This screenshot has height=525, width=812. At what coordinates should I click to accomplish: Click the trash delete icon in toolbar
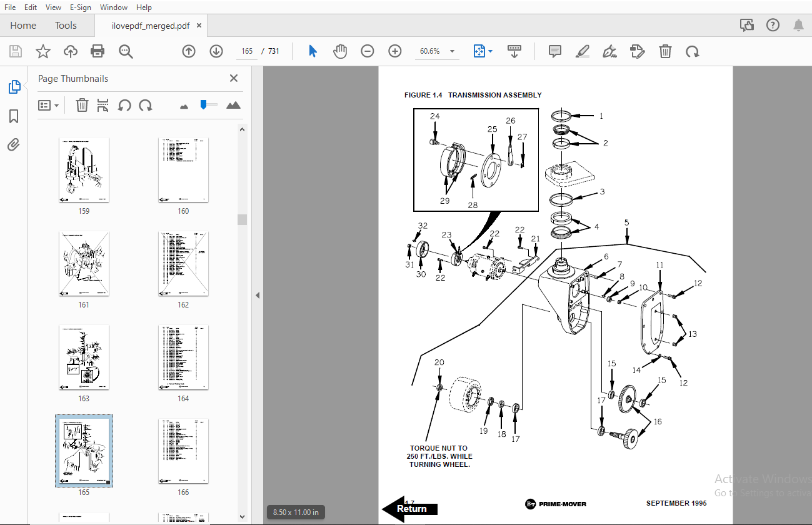point(666,51)
